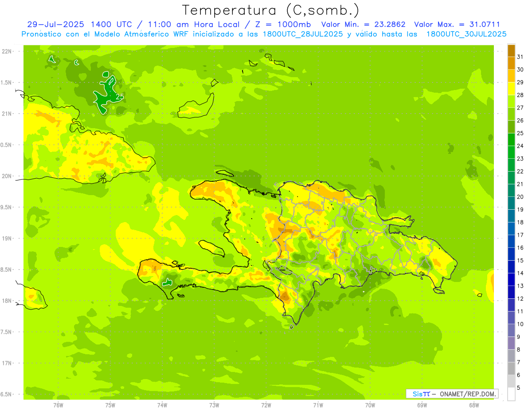
Task: Click the gray swatch between 6 and 7
Action: [x=511, y=368]
